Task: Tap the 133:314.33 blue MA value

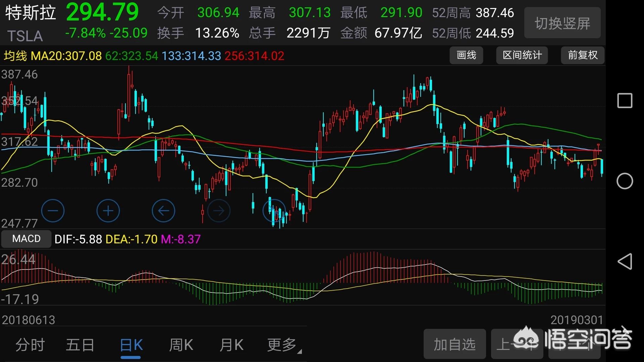Action: pyautogui.click(x=191, y=56)
